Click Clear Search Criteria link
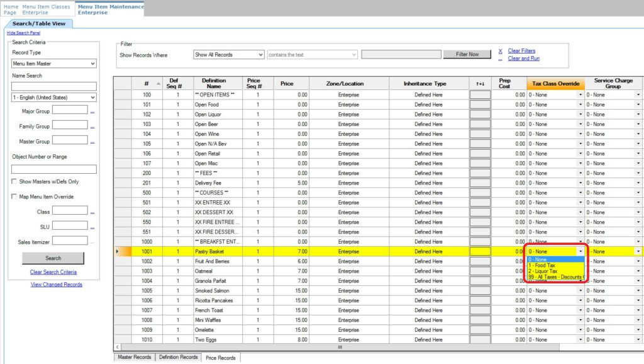The image size is (644, 364). (x=53, y=272)
